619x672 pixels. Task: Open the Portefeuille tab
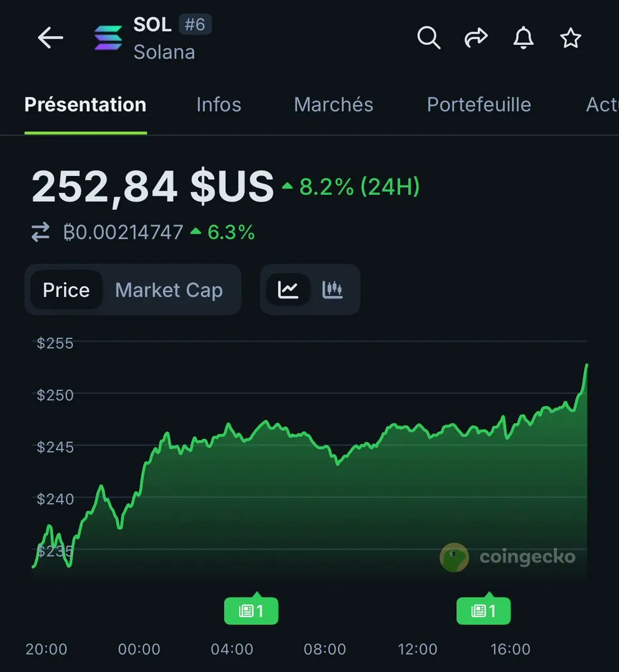click(x=479, y=105)
